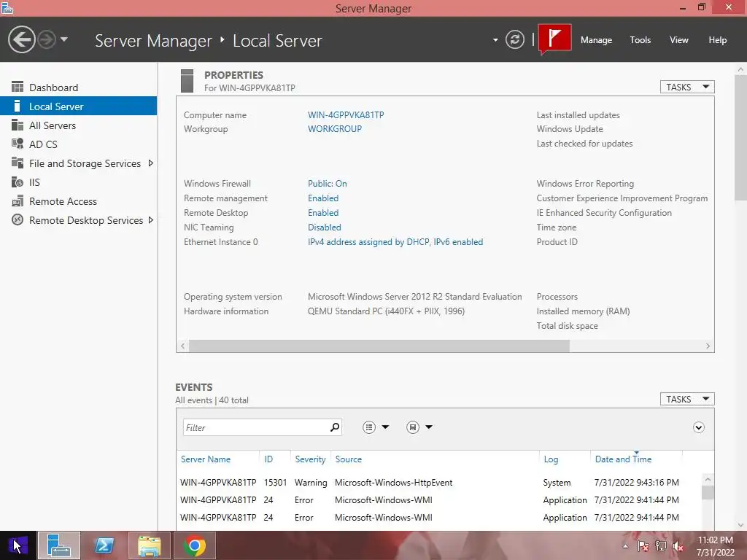Click main pane vertical scrollbar thumb

point(740,137)
